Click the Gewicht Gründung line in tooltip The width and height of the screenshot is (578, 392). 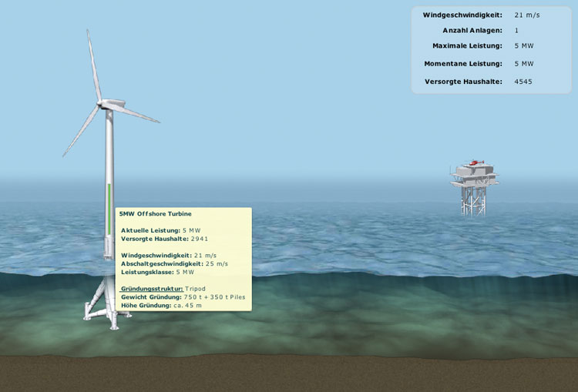click(x=183, y=297)
